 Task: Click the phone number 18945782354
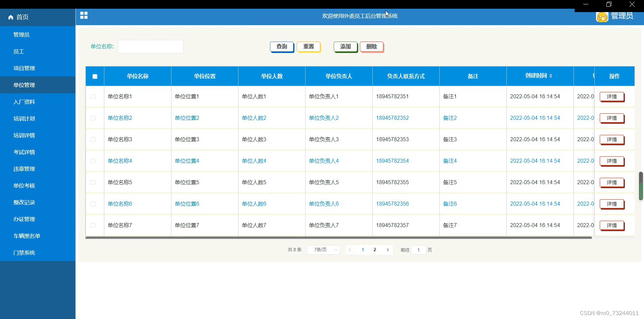[392, 161]
